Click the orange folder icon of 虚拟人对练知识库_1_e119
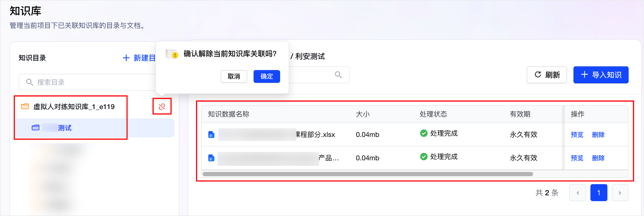 pos(25,106)
